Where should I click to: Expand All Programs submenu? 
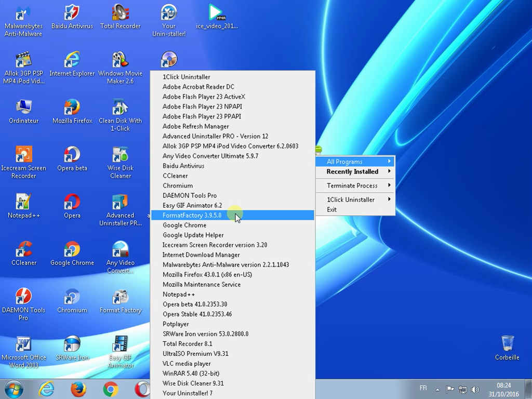355,162
